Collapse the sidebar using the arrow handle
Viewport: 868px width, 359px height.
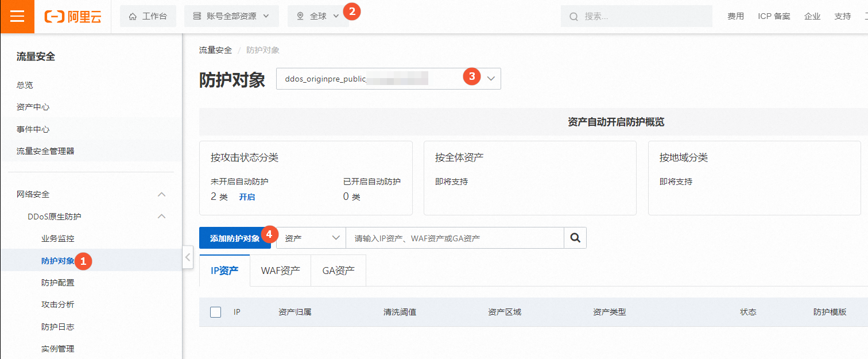(188, 258)
